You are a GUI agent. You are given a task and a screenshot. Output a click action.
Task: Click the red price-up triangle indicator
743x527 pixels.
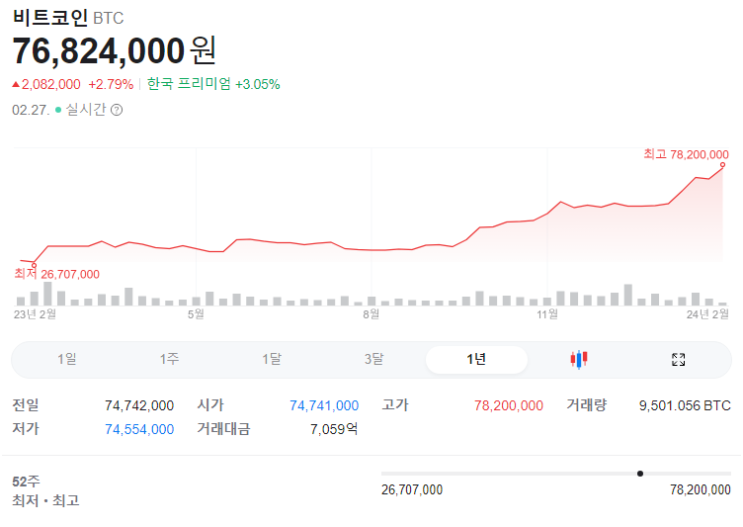pyautogui.click(x=16, y=84)
